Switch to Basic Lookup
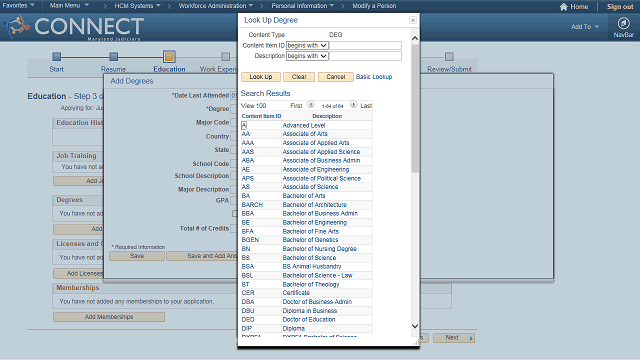The width and height of the screenshot is (640, 360). click(x=374, y=77)
